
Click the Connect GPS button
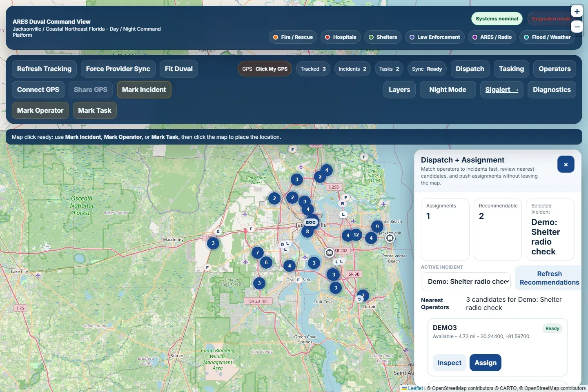38,90
